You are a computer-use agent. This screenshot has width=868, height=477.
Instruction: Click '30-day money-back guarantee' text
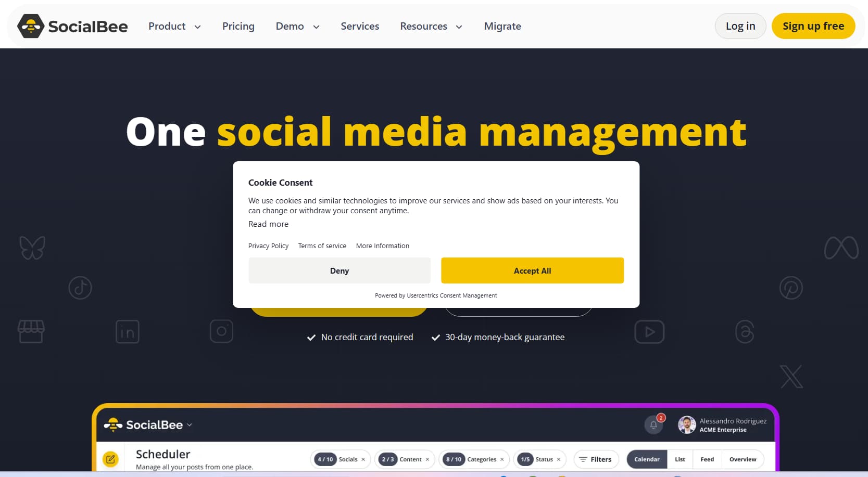(x=505, y=337)
